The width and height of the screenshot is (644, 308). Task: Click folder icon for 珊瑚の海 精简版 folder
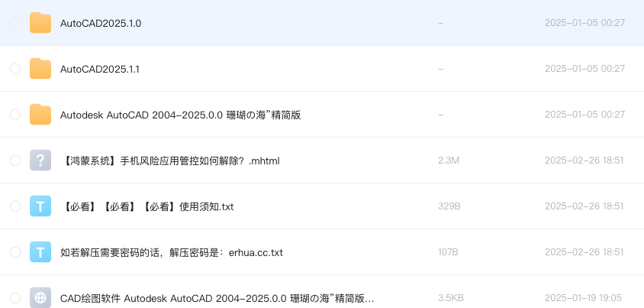40,115
